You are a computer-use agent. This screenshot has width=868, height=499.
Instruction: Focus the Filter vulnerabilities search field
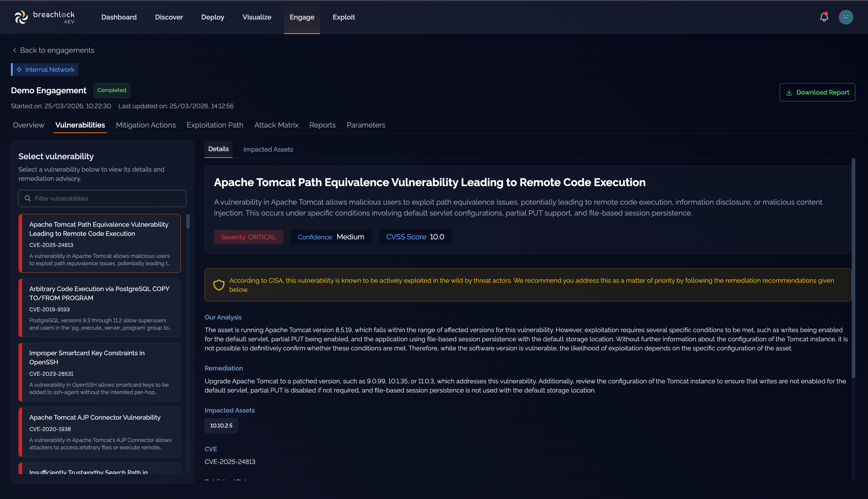click(102, 199)
